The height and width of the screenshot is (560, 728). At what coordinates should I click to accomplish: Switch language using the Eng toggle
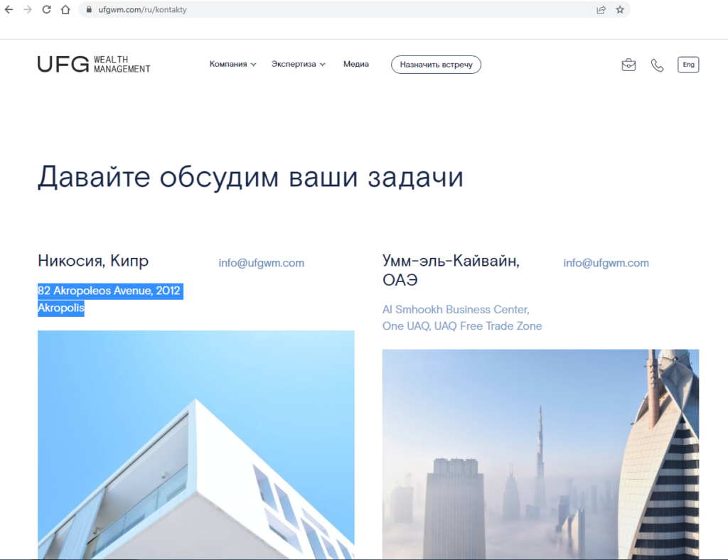tap(687, 64)
